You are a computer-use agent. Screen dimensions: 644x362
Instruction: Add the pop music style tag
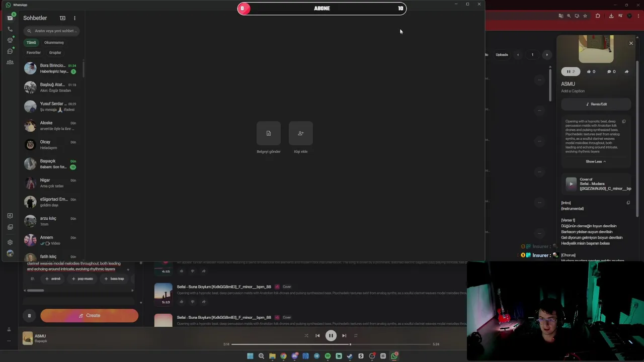pyautogui.click(x=83, y=279)
